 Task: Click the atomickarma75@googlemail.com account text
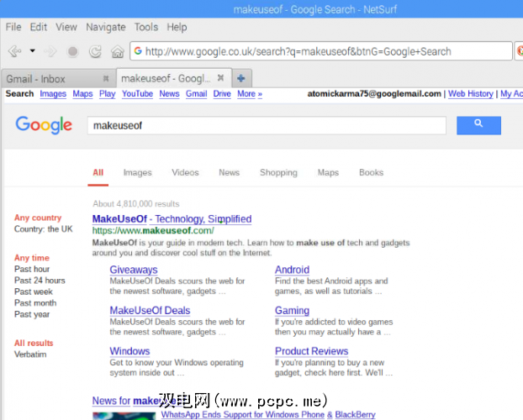coord(374,94)
